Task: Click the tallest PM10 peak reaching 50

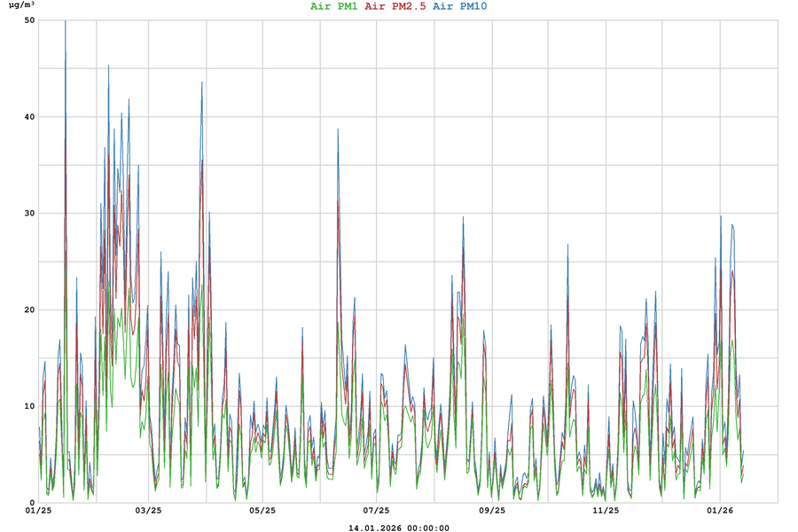Action: click(x=65, y=22)
